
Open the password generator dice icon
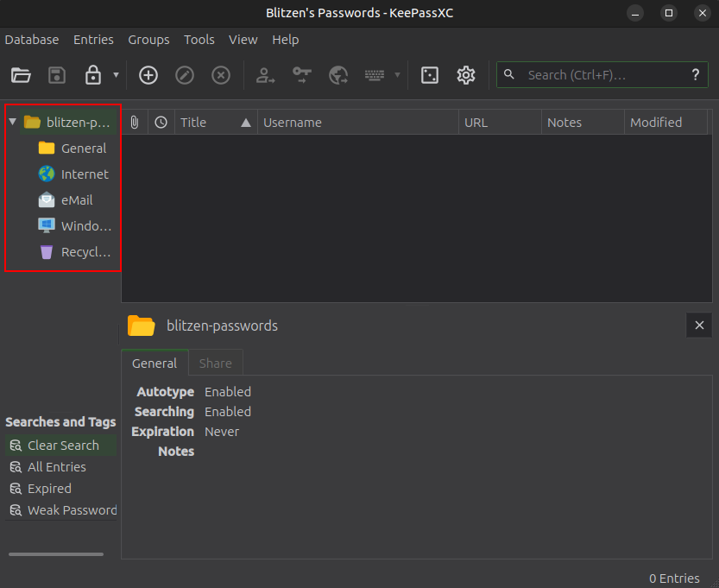(429, 75)
